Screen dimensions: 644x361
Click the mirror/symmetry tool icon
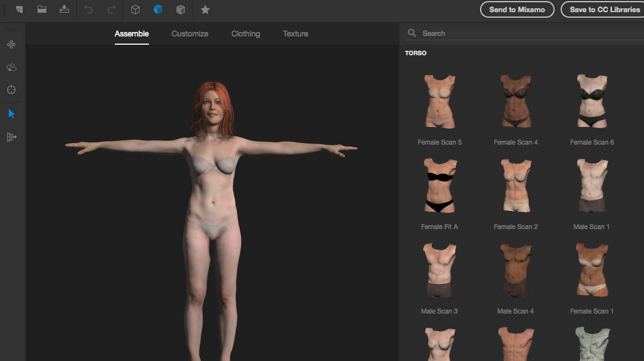coord(12,137)
